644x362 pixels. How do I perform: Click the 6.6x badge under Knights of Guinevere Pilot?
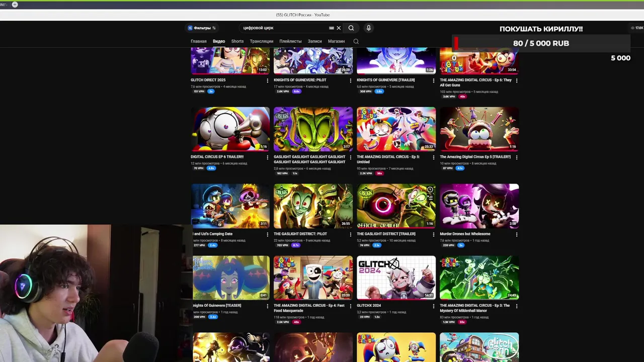tap(296, 92)
